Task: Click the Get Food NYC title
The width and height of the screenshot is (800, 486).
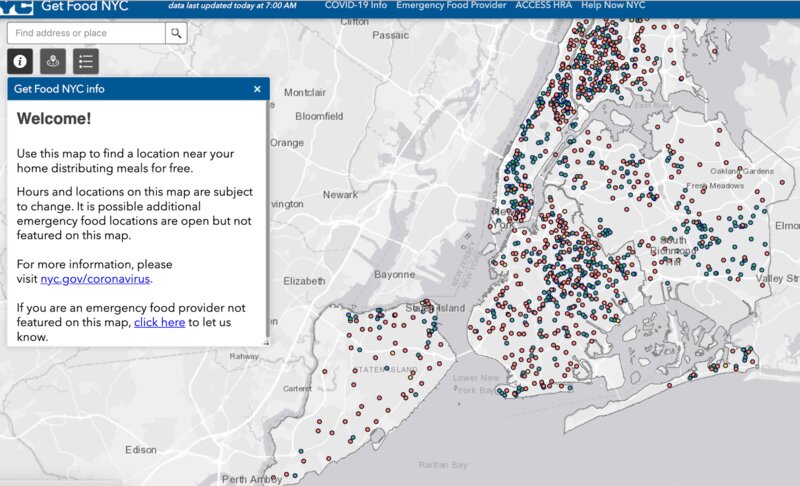Action: pos(85,6)
